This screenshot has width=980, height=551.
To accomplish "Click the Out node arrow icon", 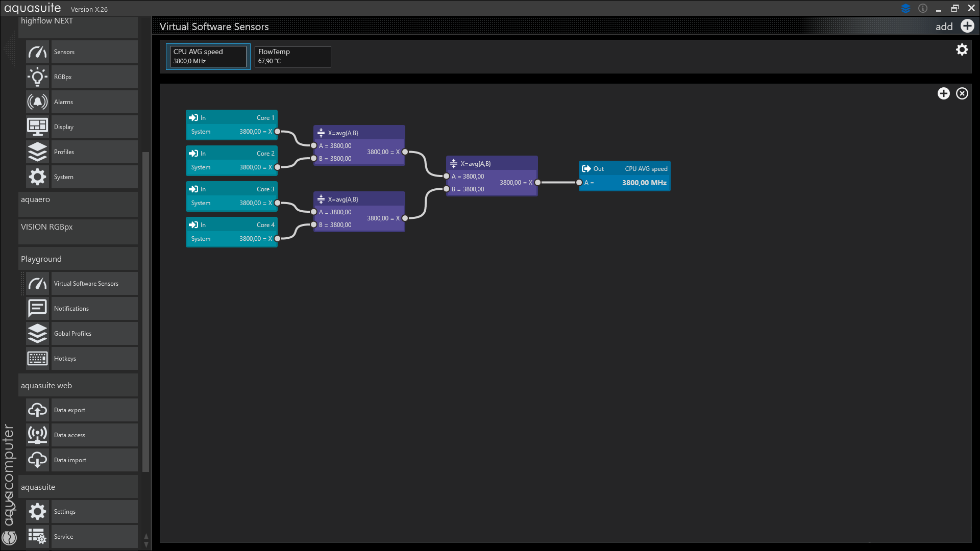I will coord(586,169).
